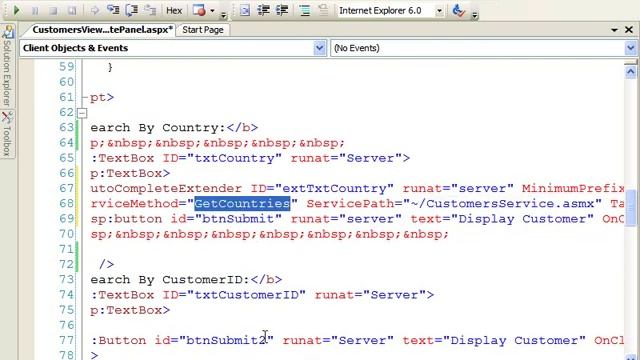Viewport: 640px width, 360px height.
Task: Open the document tab list dropdown arrow
Action: (614, 30)
